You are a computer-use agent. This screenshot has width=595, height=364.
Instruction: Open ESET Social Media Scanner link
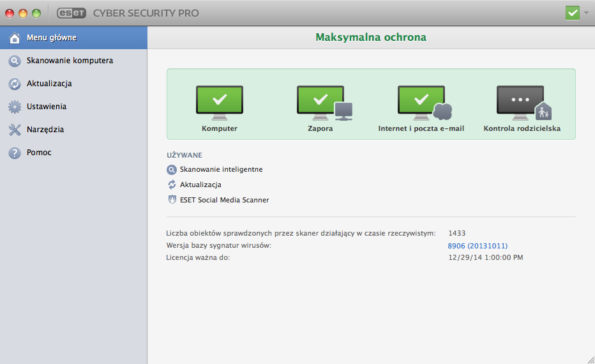(224, 200)
